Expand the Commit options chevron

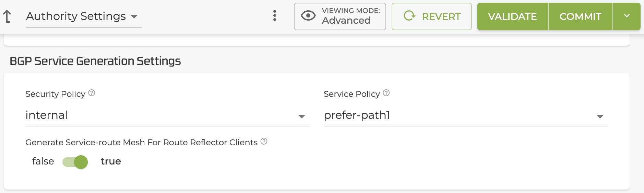coord(627,16)
